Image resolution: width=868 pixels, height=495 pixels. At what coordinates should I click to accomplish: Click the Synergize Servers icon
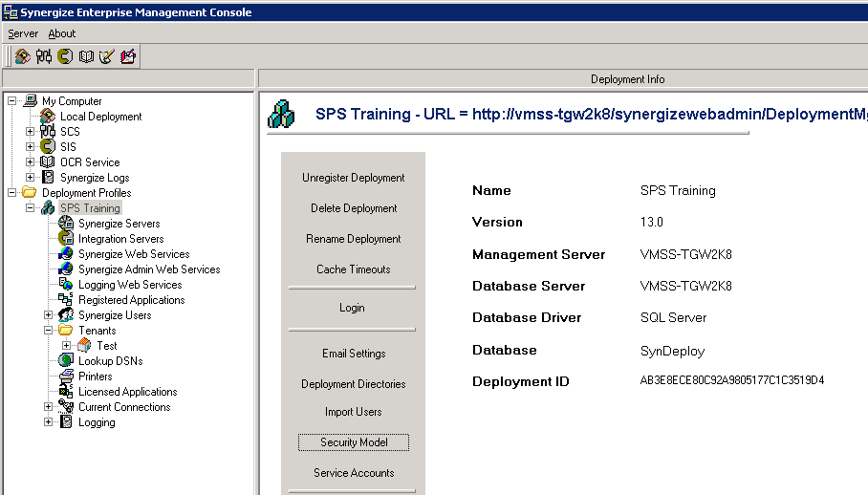coord(66,223)
